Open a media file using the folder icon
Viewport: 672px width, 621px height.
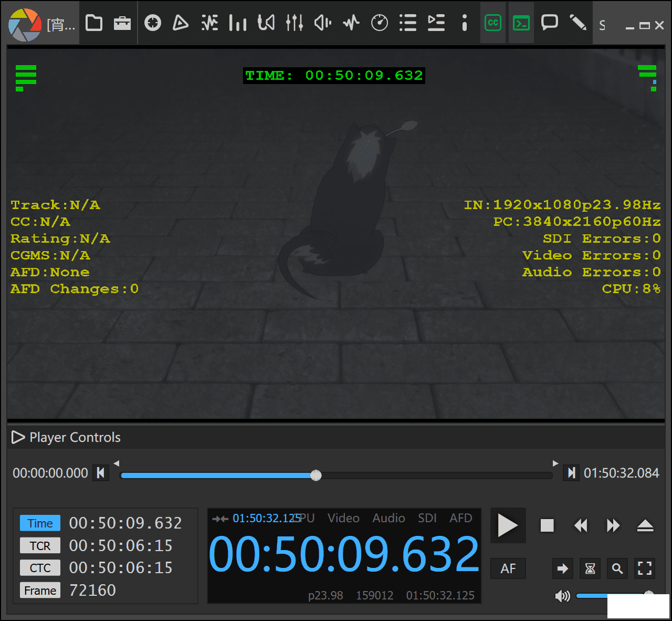pyautogui.click(x=94, y=23)
